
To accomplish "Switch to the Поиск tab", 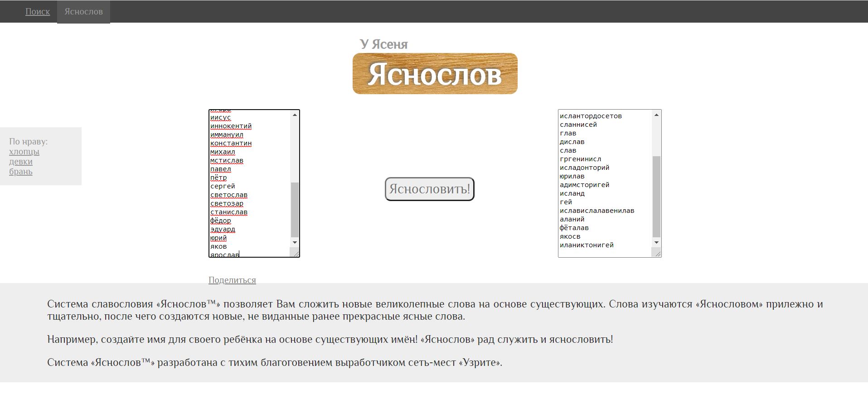I will [x=38, y=11].
